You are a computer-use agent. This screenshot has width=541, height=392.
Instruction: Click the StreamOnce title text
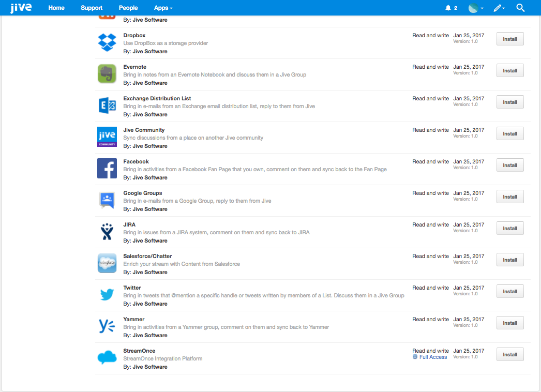139,351
